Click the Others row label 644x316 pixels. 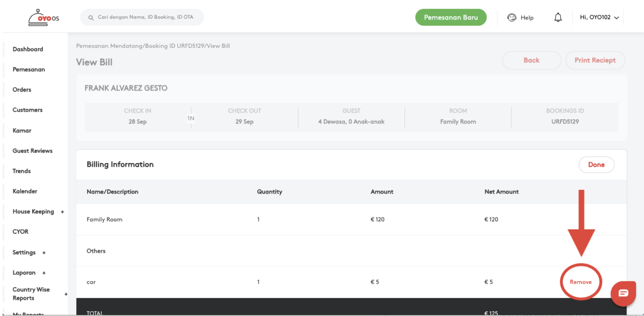96,251
